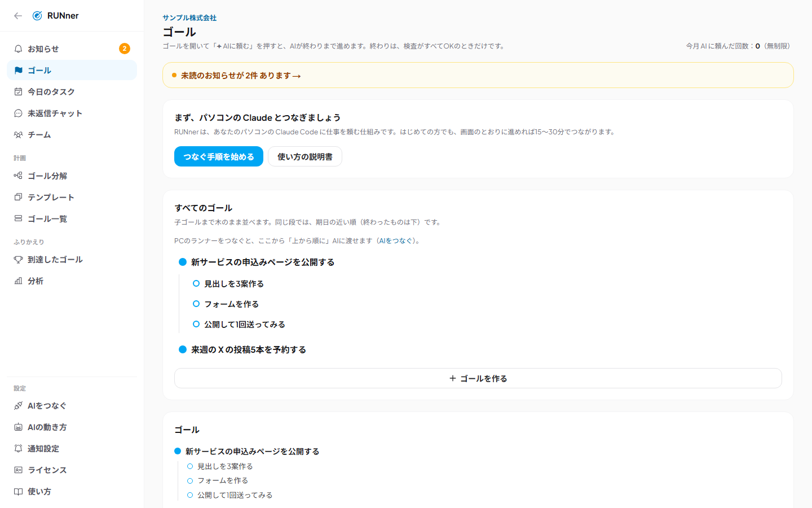Image resolution: width=812 pixels, height=508 pixels.
Task: Click the ＋ ゴールを作る button
Action: point(478,378)
